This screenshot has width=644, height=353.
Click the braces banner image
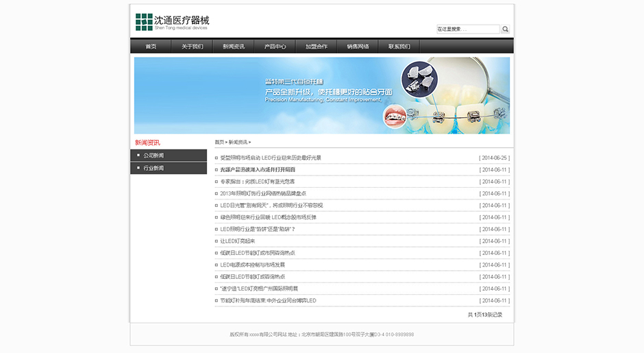click(x=322, y=95)
